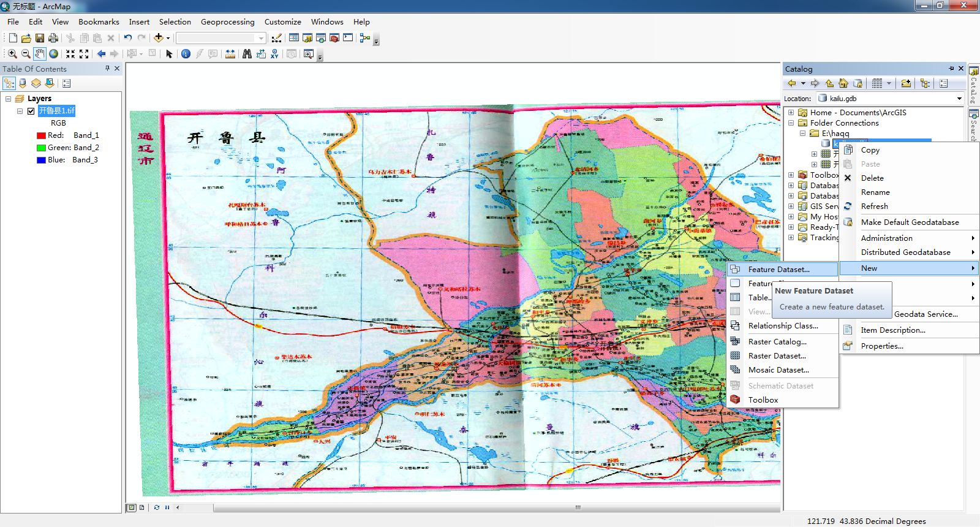Open the Customize menu
Viewport: 980px width, 527px height.
pos(282,22)
